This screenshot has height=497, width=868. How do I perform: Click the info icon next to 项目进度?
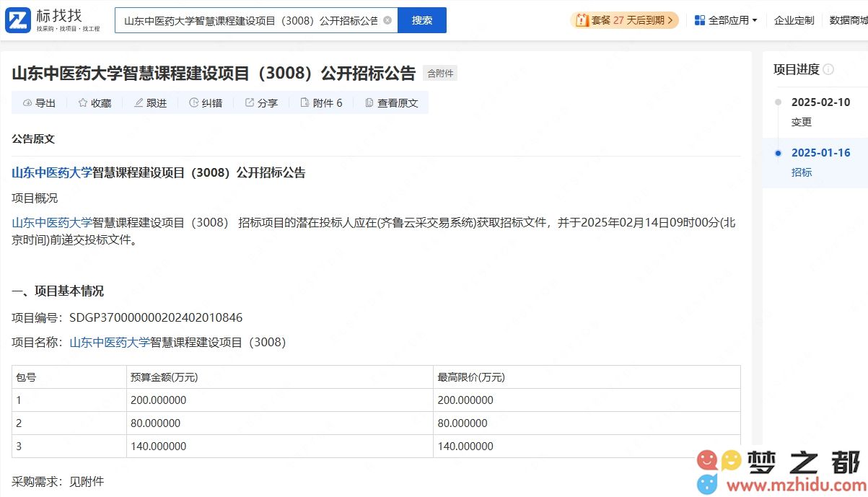828,70
